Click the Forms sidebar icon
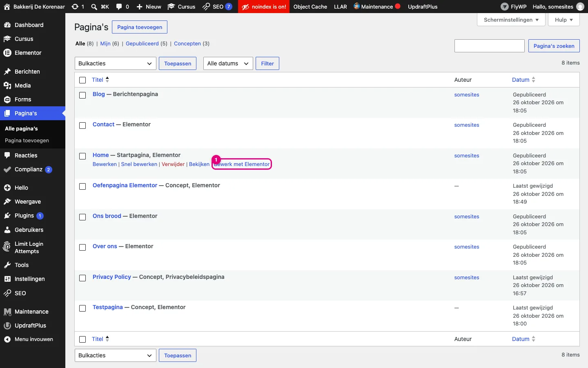The image size is (588, 368). pos(7,99)
